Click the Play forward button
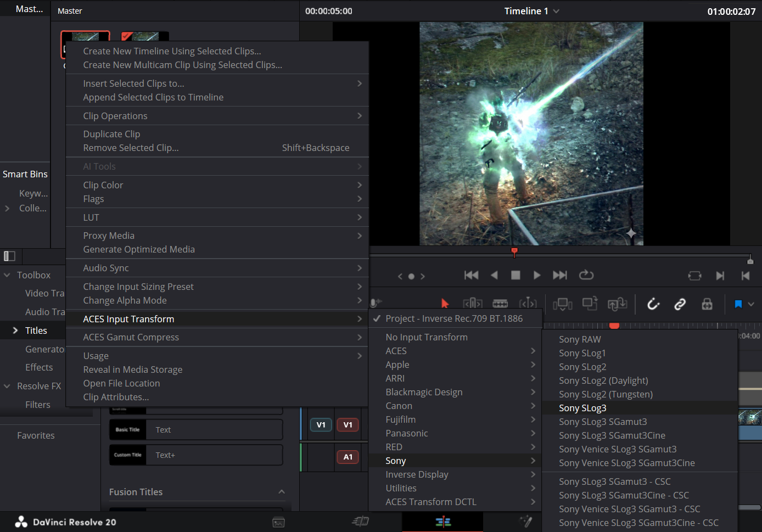762x532 pixels. tap(537, 275)
